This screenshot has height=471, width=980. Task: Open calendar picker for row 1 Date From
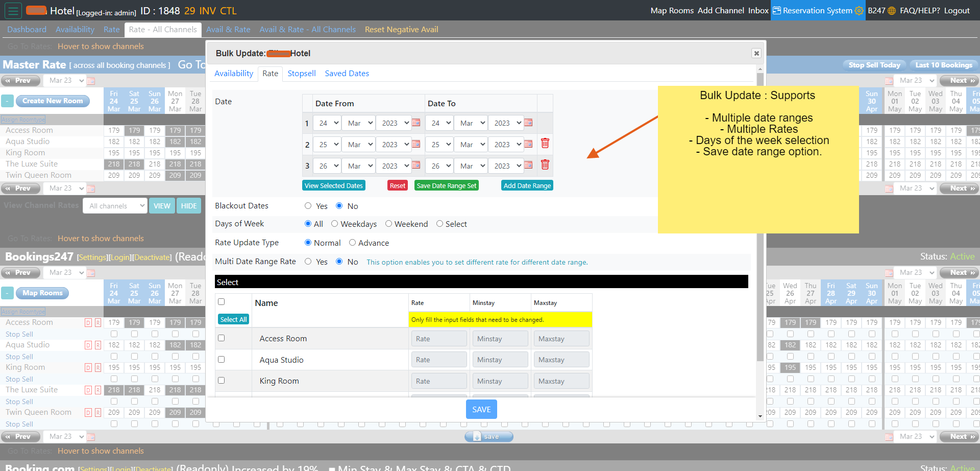point(416,123)
